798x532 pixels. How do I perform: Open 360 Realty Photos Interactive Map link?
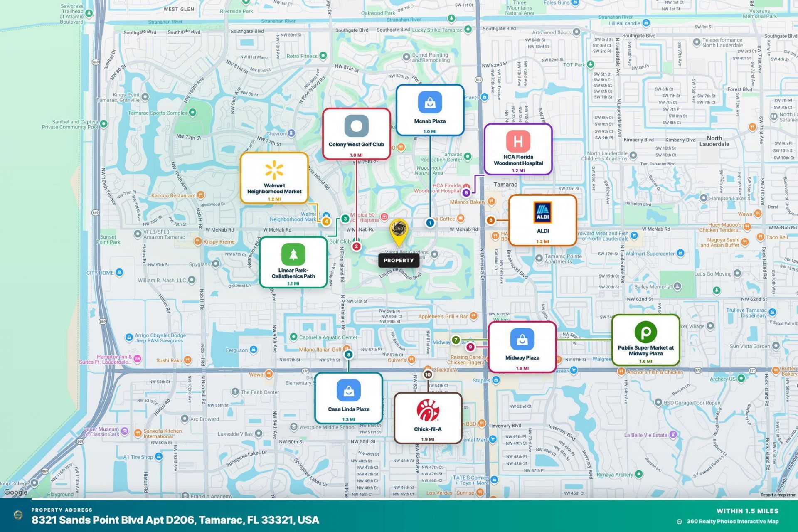click(x=732, y=521)
